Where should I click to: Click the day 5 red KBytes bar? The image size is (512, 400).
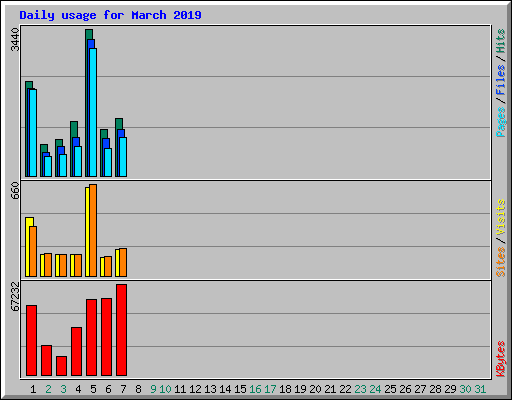(x=91, y=337)
